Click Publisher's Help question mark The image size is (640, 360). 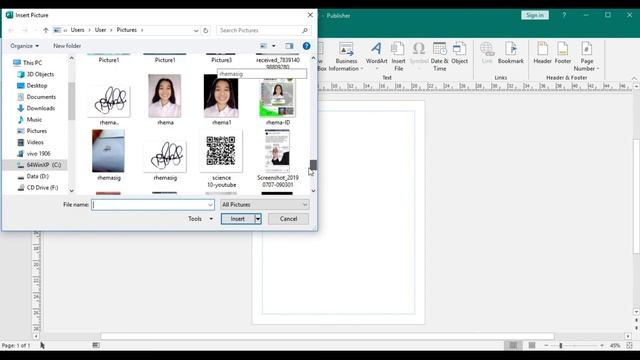coord(564,15)
